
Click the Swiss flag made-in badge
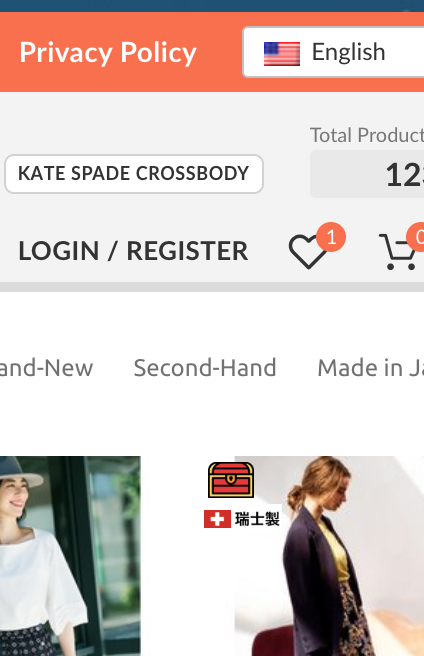tap(242, 519)
